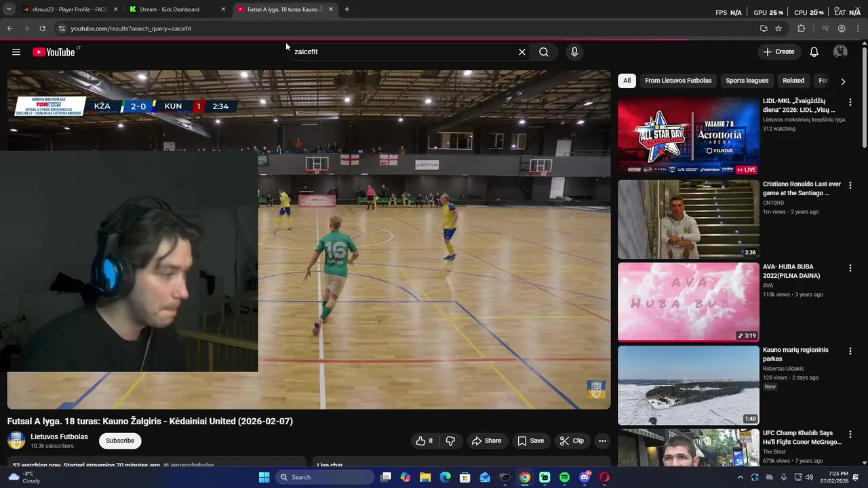
Task: Open the YouTube hamburger guide menu
Action: 16,52
